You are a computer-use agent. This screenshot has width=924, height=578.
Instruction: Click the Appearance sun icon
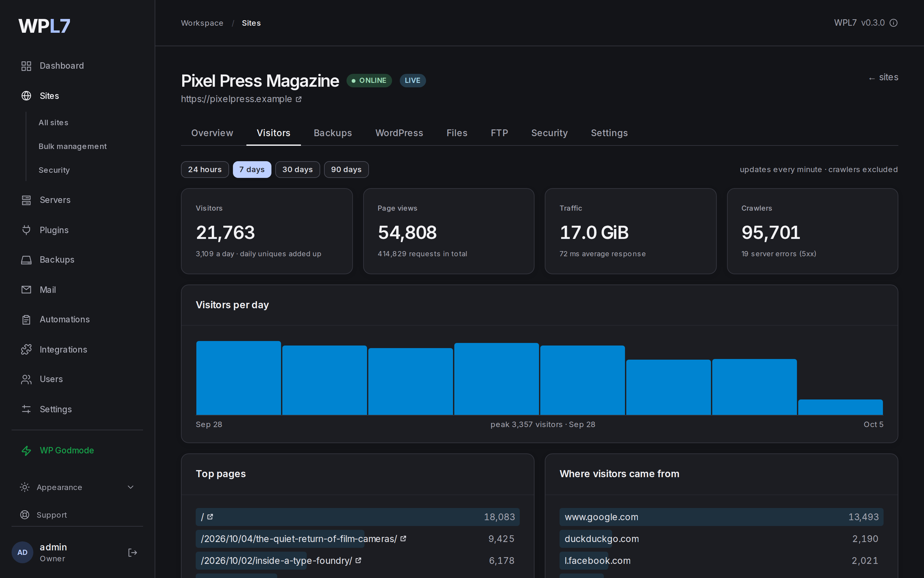[24, 487]
